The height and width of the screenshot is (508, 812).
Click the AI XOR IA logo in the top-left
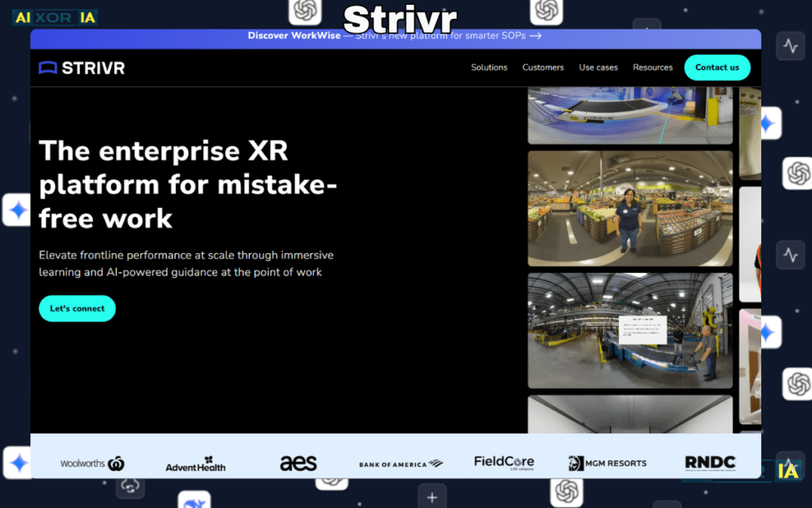click(54, 16)
